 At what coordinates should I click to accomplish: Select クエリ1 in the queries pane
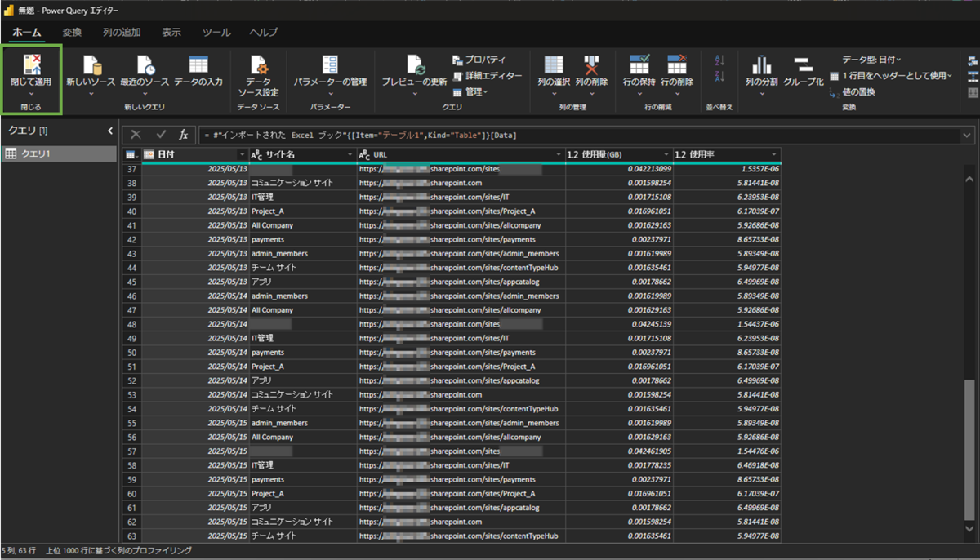coord(59,153)
